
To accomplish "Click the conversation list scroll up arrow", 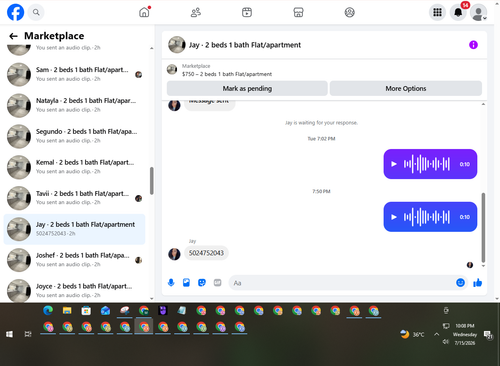I will 152,48.
